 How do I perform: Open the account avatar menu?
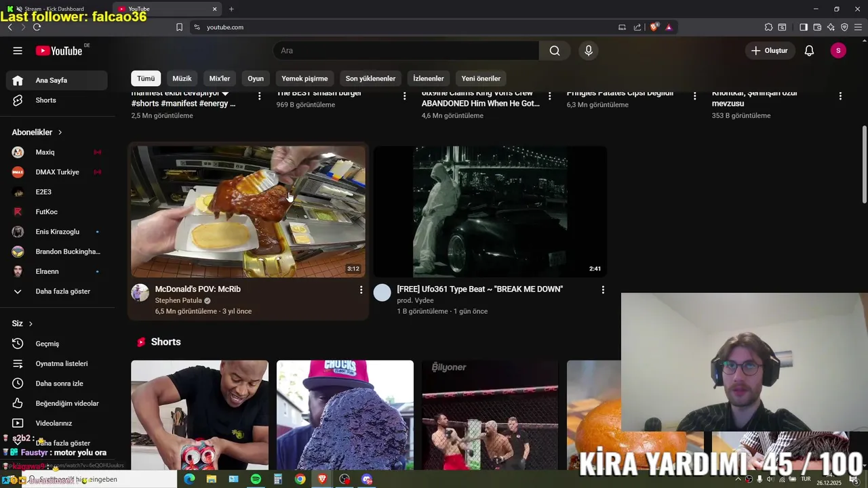pos(838,51)
